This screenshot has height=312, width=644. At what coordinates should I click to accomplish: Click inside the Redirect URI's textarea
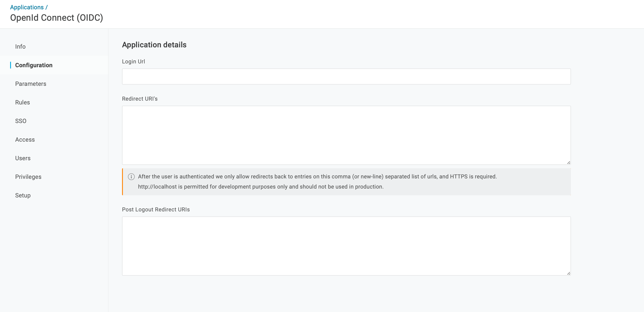tap(346, 135)
